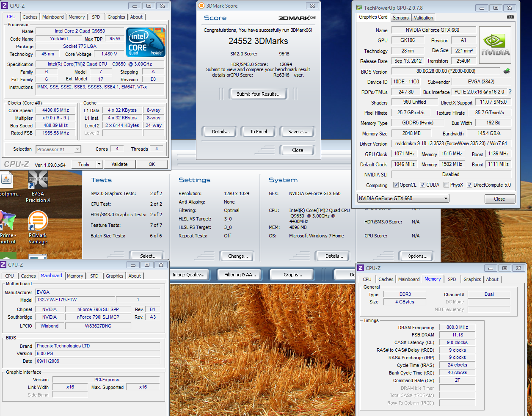Image resolution: width=532 pixels, height=416 pixels.
Task: Click the GPU-Z screenshot camera icon
Action: [x=510, y=17]
